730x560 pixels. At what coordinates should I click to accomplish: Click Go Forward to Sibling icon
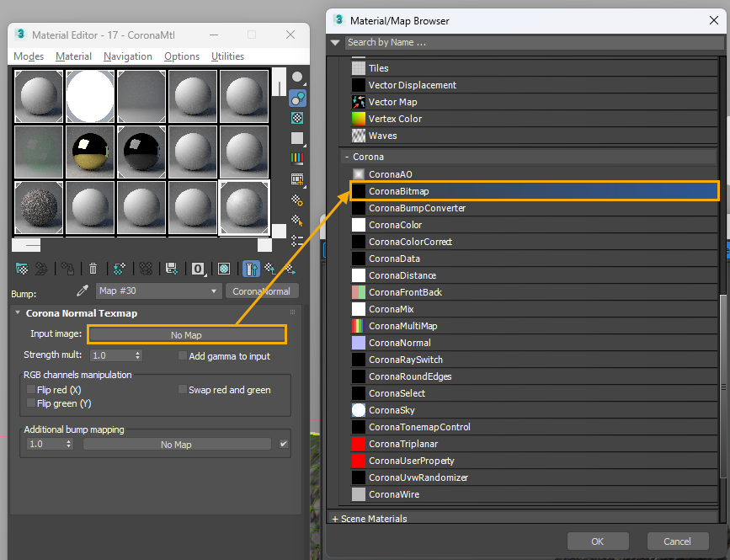pyautogui.click(x=290, y=269)
